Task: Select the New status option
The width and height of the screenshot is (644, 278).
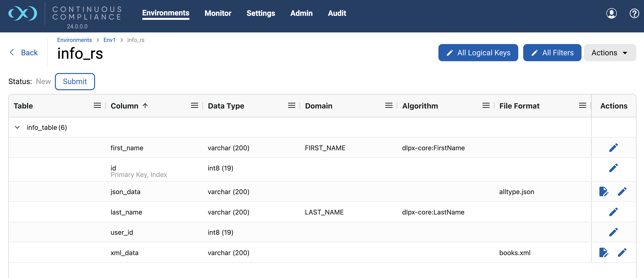Action: 43,81
